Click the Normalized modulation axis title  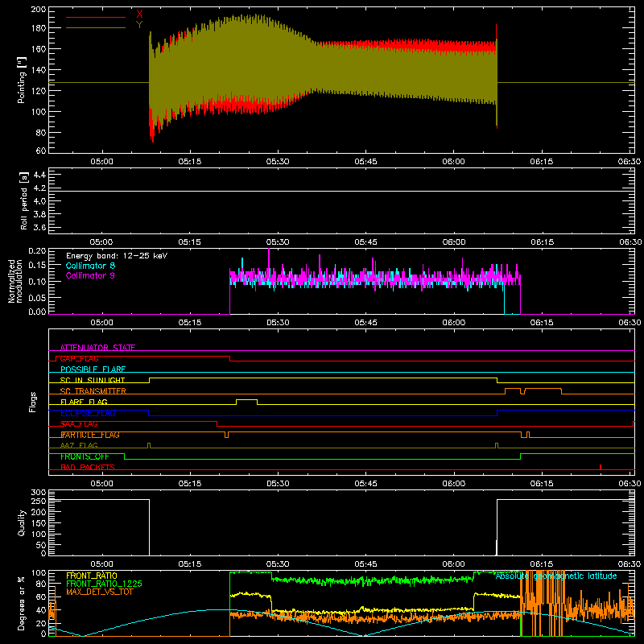pyautogui.click(x=15, y=281)
